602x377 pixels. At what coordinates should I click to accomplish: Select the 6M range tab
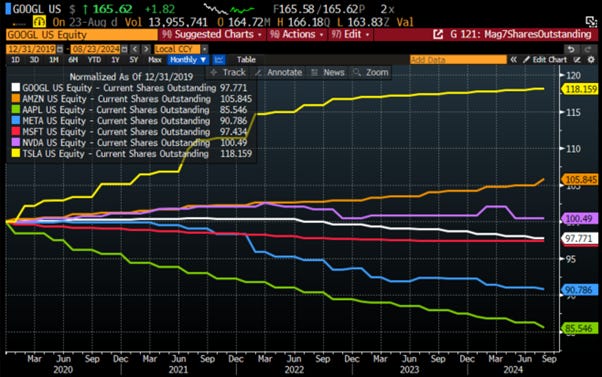tap(73, 60)
